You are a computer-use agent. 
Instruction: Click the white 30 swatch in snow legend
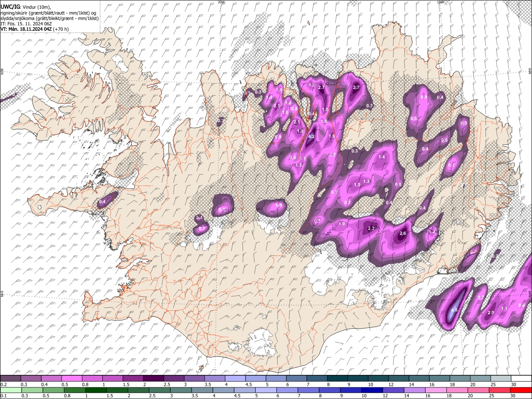(x=521, y=379)
